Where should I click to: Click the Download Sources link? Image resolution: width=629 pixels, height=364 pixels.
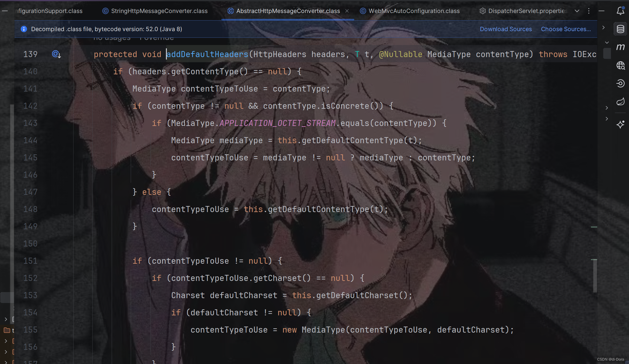[506, 29]
